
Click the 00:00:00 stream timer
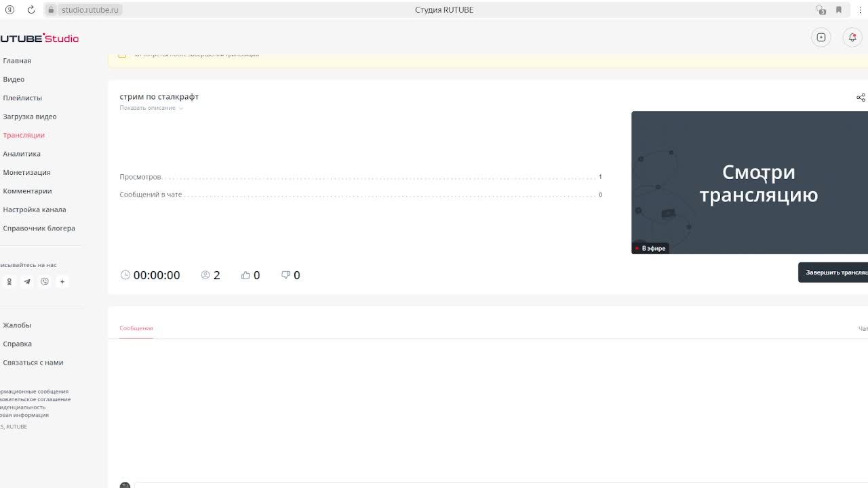pyautogui.click(x=157, y=275)
